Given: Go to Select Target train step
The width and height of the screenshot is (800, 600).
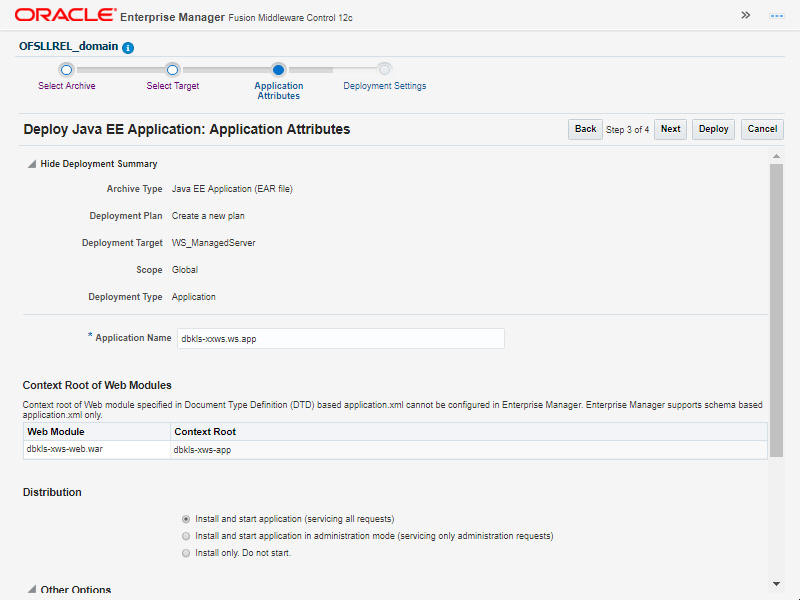Looking at the screenshot, I should 172,86.
